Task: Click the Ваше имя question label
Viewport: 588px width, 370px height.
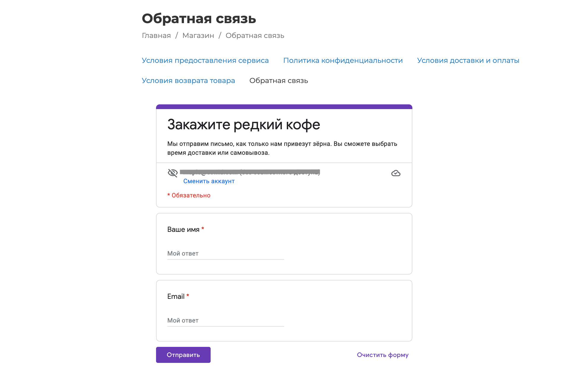Action: point(183,229)
